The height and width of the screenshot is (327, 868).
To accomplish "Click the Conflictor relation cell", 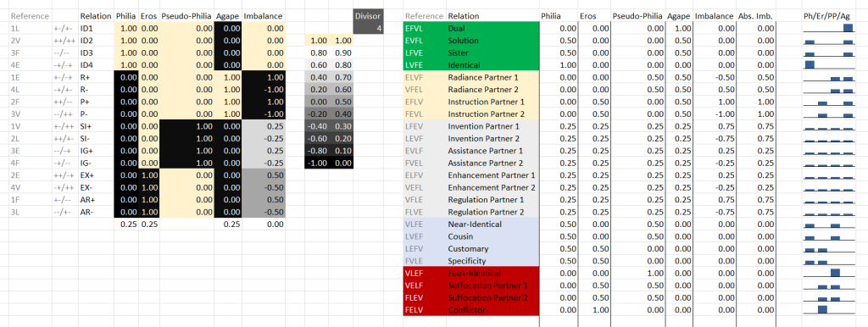I will (492, 310).
